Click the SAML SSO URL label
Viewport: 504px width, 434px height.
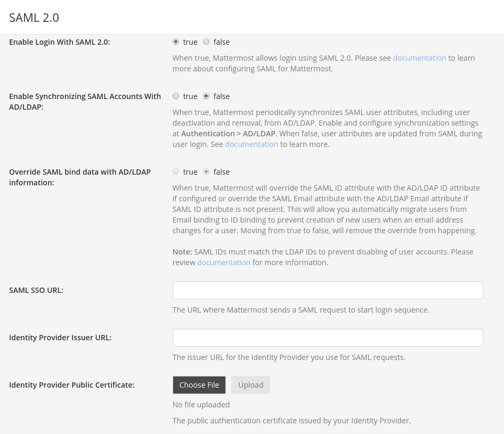coord(36,290)
